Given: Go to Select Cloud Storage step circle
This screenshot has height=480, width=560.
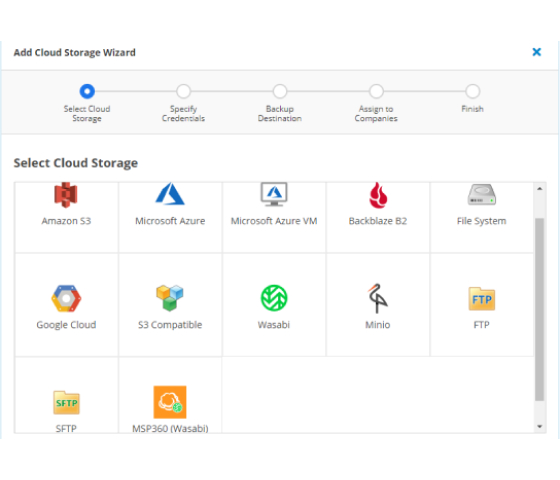Looking at the screenshot, I should click(x=87, y=91).
